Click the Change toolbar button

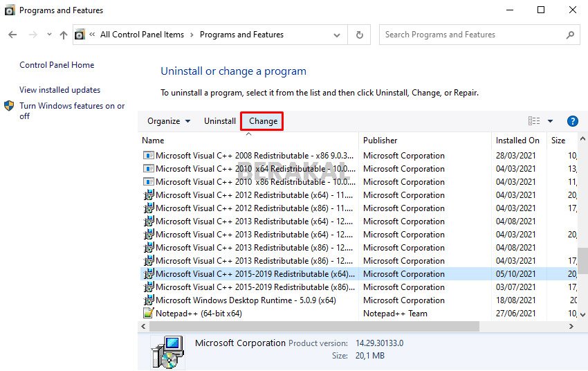click(264, 121)
